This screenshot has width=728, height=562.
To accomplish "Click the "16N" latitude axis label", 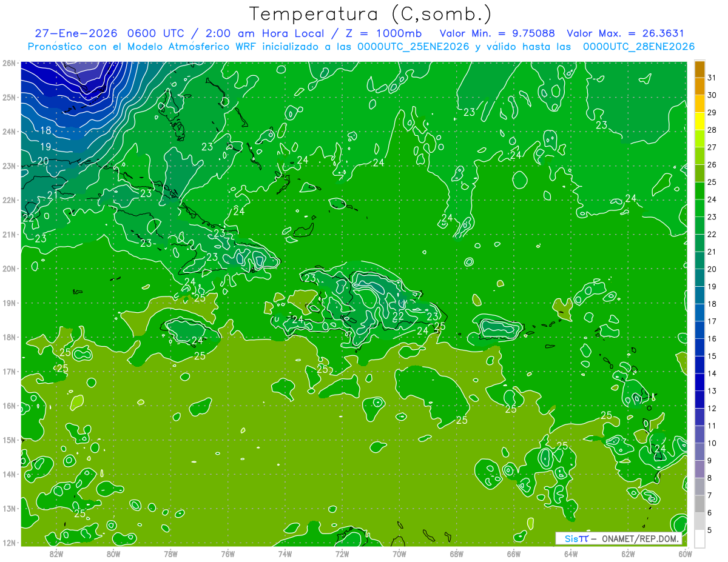I will click(9, 406).
